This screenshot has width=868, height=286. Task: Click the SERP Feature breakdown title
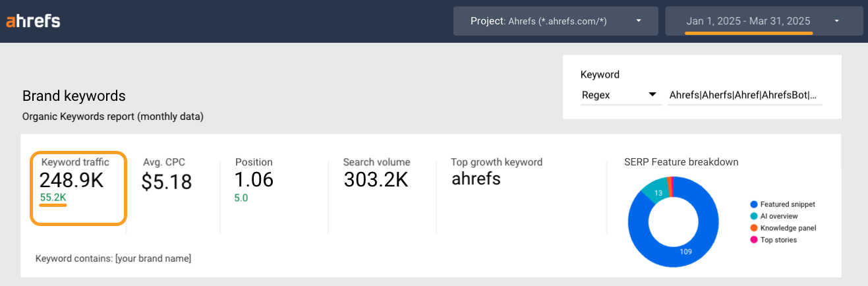(x=681, y=161)
